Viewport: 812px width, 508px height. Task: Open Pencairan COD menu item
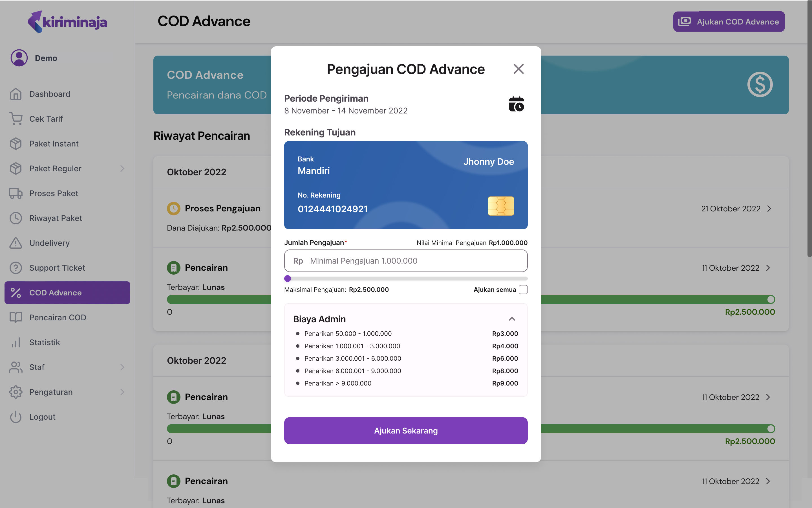(67, 317)
